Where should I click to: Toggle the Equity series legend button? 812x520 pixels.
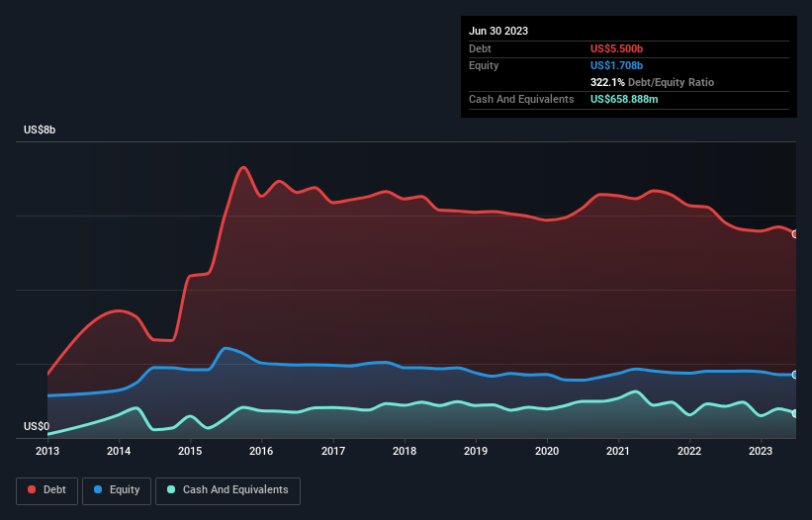[x=117, y=490]
